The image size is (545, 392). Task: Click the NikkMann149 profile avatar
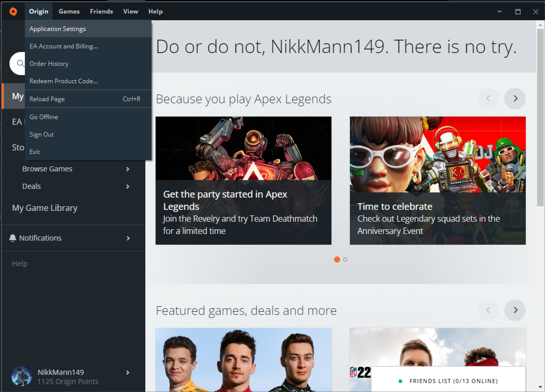22,376
